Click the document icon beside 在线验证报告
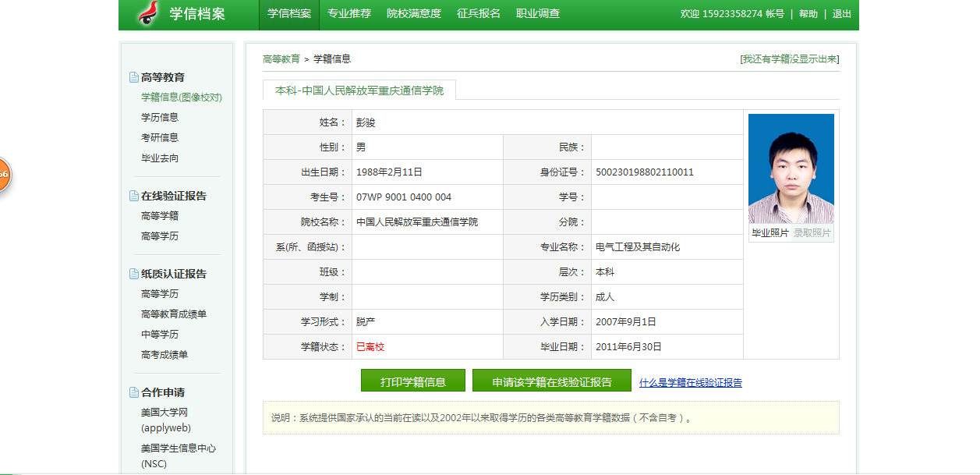Viewport: 980px width, 475px height. pos(134,196)
